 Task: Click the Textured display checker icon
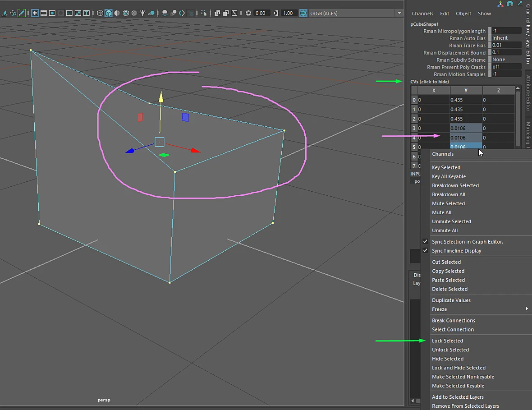134,13
